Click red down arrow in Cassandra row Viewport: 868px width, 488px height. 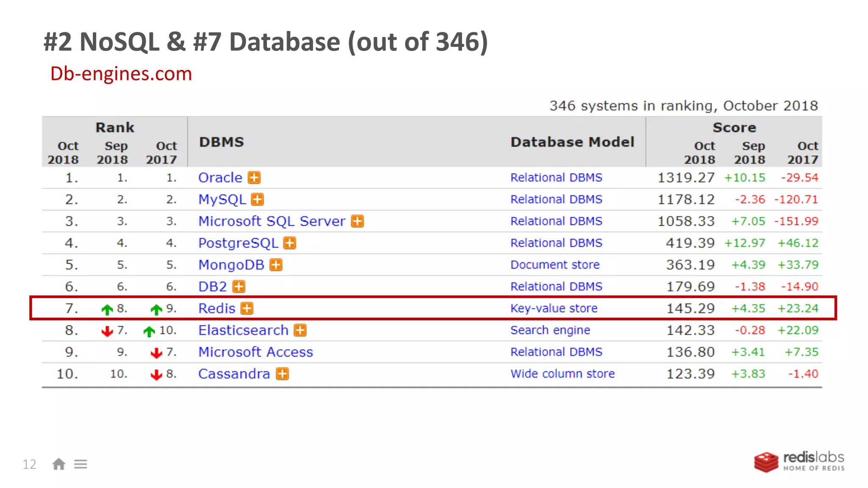pos(156,375)
